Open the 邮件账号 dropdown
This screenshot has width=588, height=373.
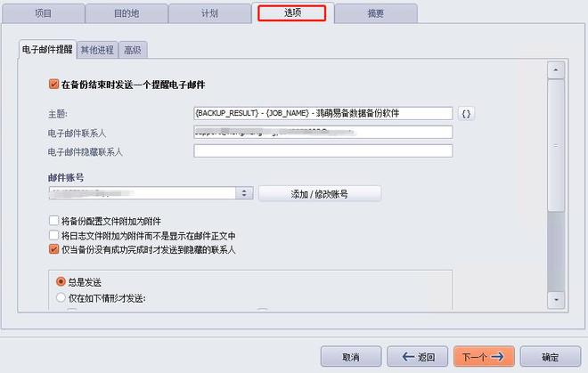pos(151,193)
